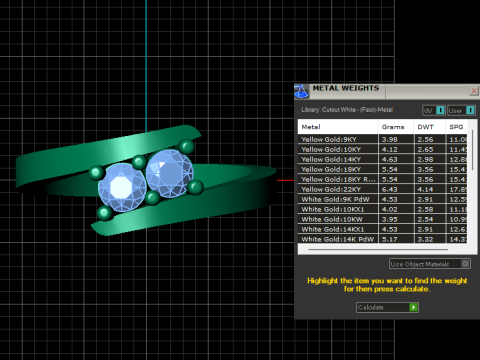Select the Yellow Gold:18KY R... row
The width and height of the screenshot is (480, 360).
coord(383,179)
